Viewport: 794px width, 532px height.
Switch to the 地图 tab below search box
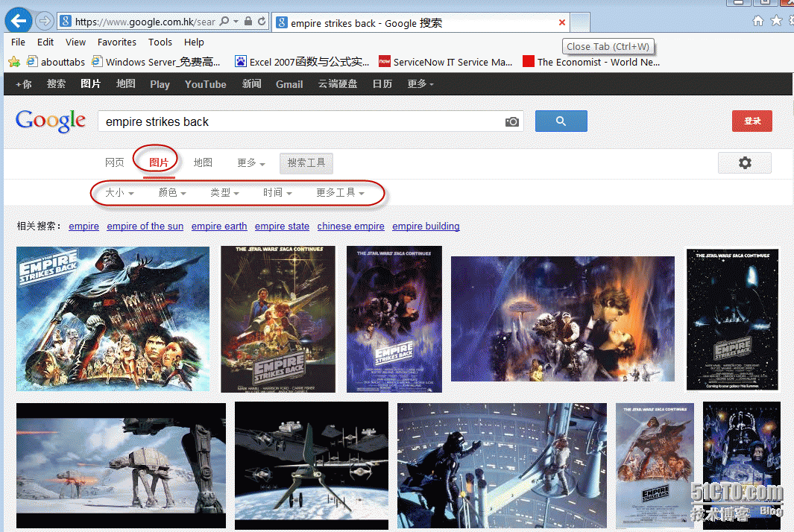click(203, 162)
